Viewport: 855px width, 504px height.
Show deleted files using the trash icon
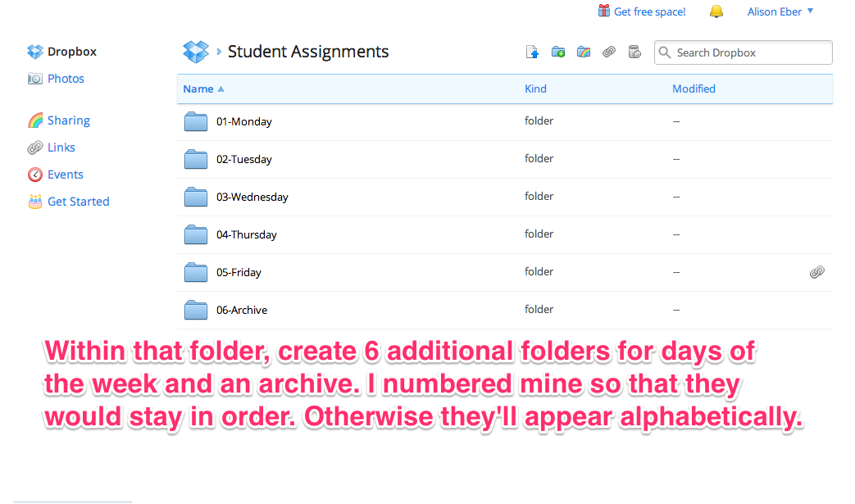pos(634,52)
